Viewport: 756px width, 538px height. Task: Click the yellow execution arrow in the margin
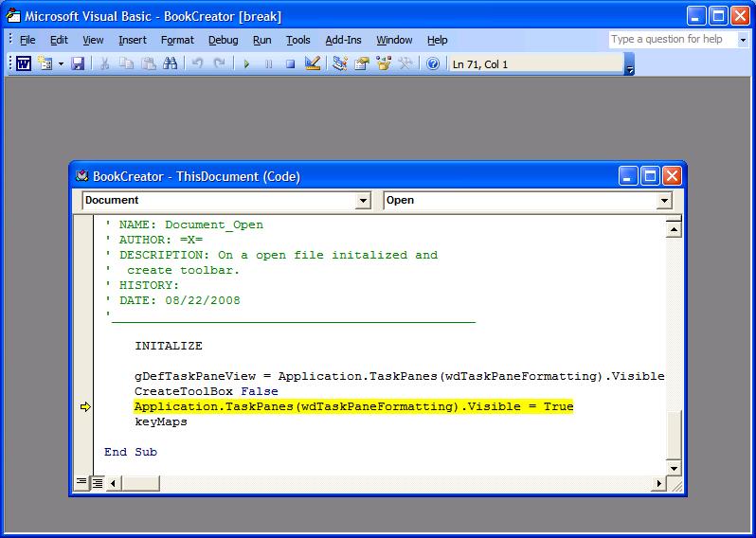(85, 407)
